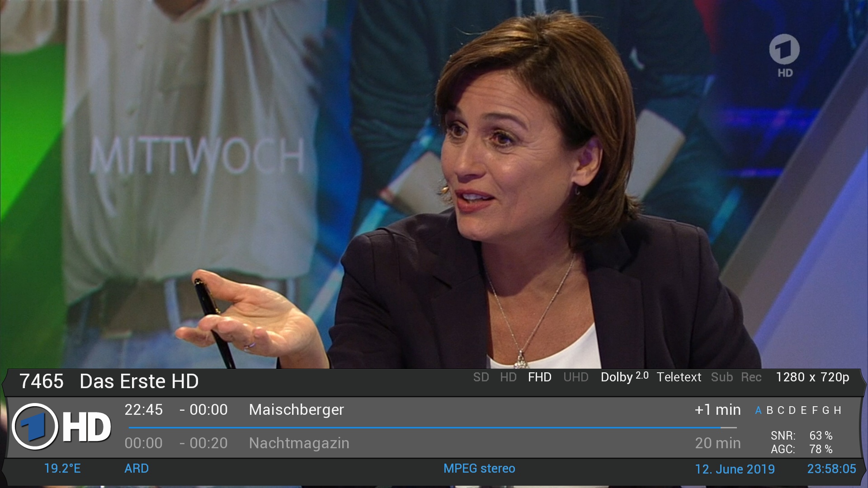The width and height of the screenshot is (868, 488).
Task: Click the AGC 78 % value
Action: 821,449
